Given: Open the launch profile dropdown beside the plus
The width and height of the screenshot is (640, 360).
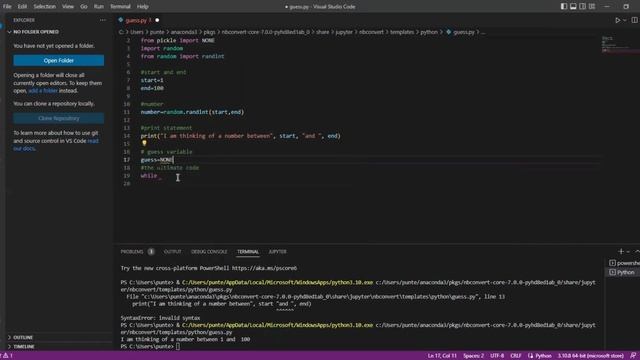Looking at the screenshot, I should pos(628,252).
